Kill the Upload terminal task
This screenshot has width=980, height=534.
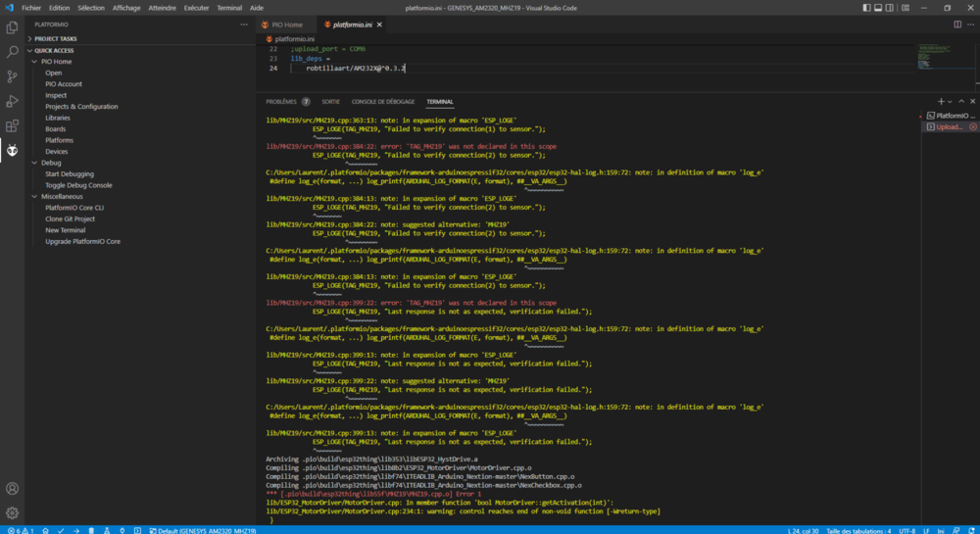coord(973,126)
